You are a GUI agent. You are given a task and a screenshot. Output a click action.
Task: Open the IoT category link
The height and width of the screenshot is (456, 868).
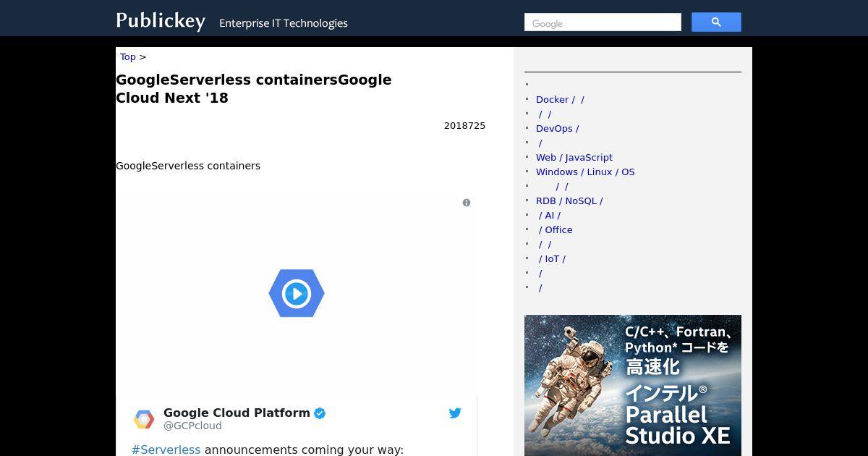pyautogui.click(x=552, y=258)
